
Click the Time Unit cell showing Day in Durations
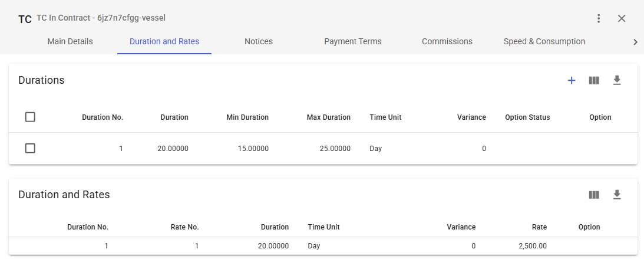(376, 149)
